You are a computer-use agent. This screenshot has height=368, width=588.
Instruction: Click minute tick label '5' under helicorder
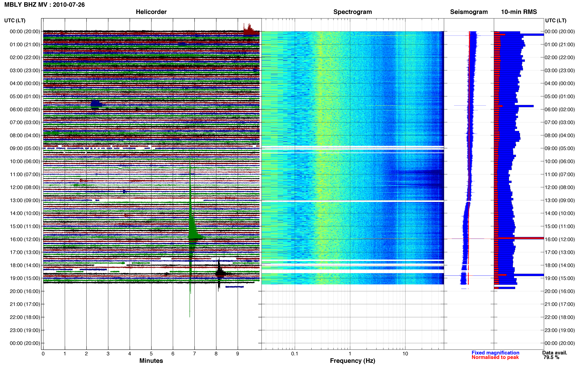click(x=151, y=354)
